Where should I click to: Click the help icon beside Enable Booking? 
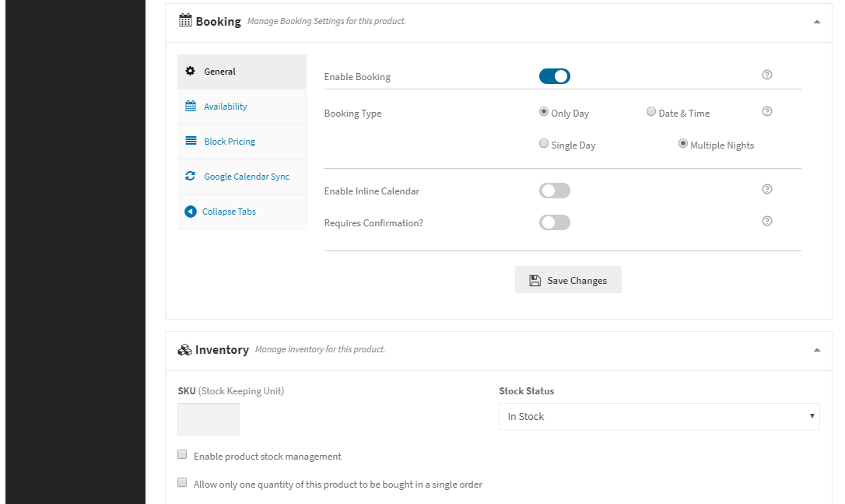(766, 75)
